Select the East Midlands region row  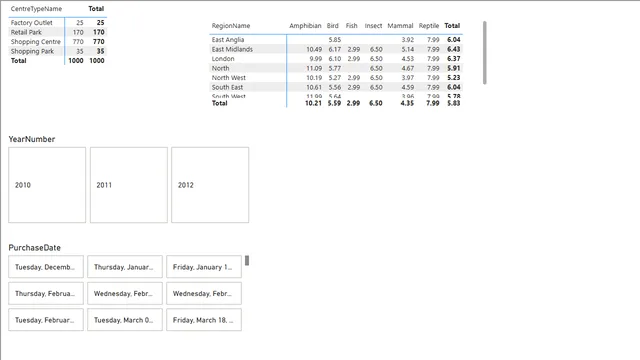pyautogui.click(x=336, y=49)
